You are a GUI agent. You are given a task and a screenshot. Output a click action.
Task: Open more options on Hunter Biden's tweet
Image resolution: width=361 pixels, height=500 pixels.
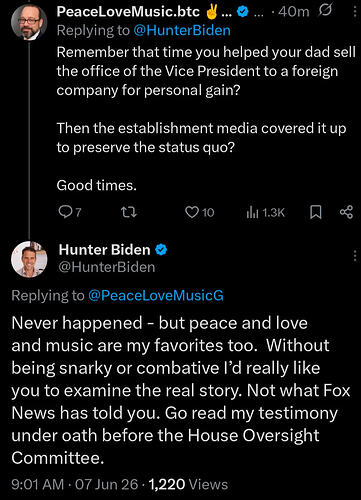355,256
